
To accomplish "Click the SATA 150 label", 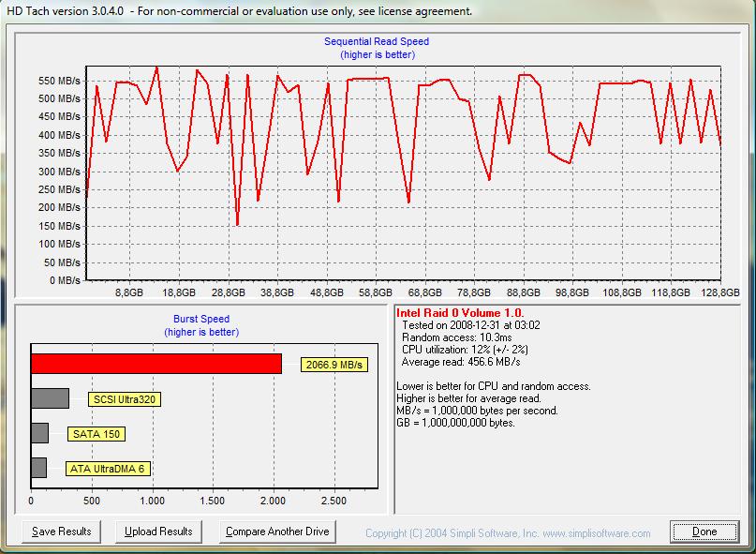I will tap(96, 434).
